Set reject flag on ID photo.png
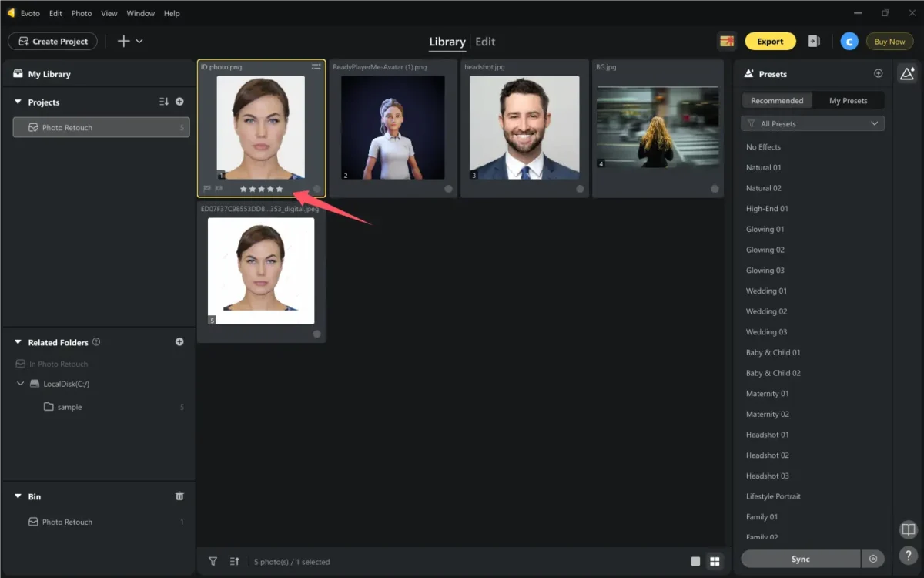 point(219,188)
